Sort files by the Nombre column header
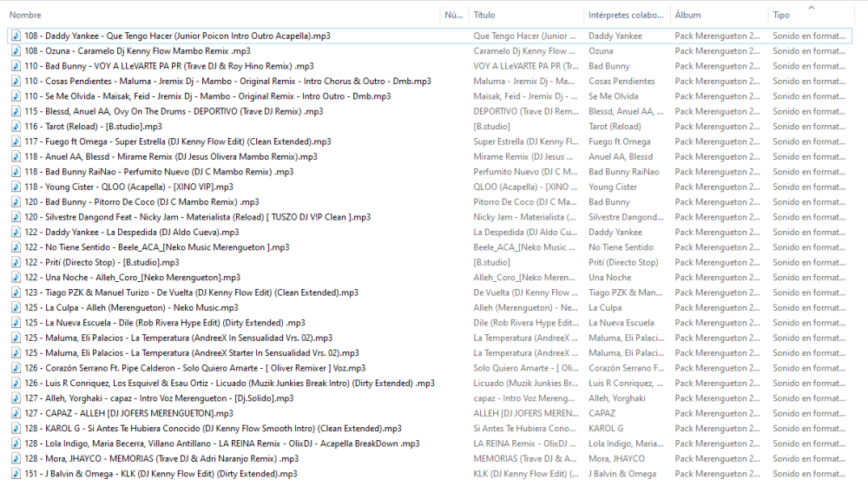The height and width of the screenshot is (499, 868). 26,15
